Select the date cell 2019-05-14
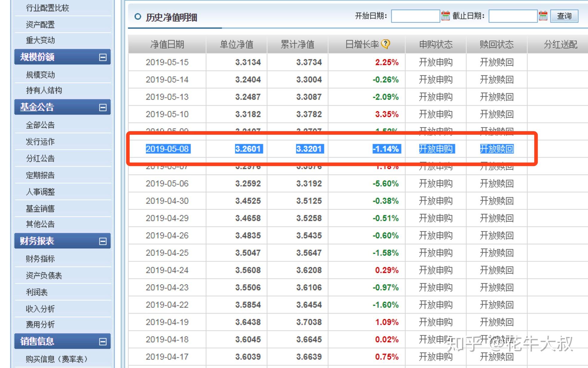The image size is (588, 368). coord(167,79)
